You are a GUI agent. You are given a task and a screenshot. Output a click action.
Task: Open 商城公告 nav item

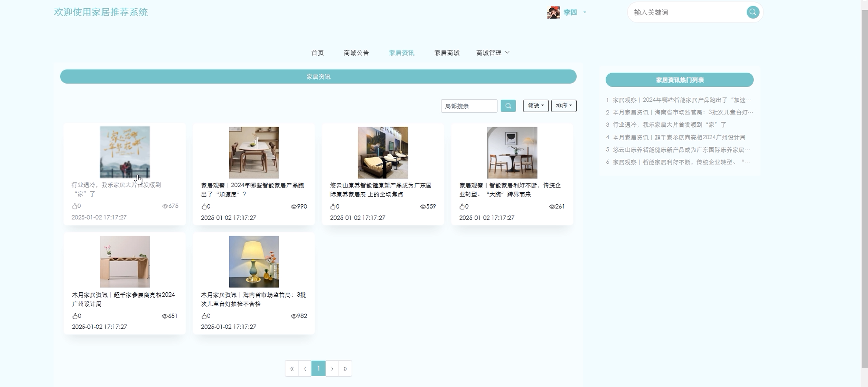(356, 53)
